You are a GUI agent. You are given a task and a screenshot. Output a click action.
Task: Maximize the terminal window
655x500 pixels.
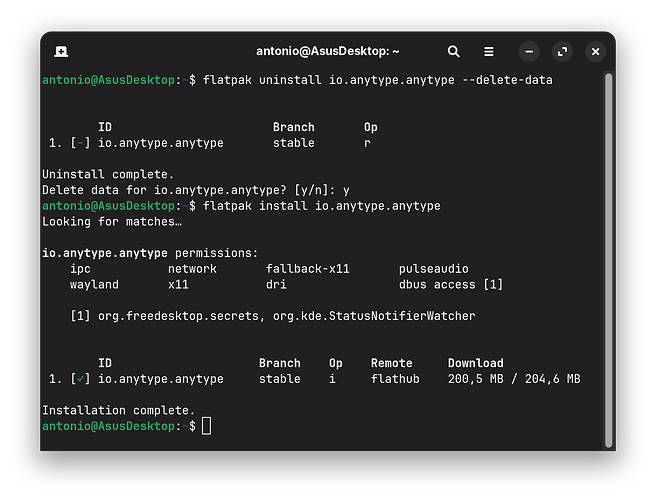[562, 51]
